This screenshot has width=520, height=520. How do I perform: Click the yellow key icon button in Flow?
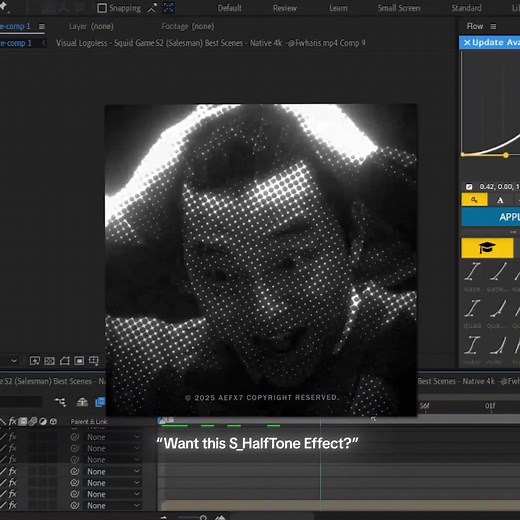[474, 200]
